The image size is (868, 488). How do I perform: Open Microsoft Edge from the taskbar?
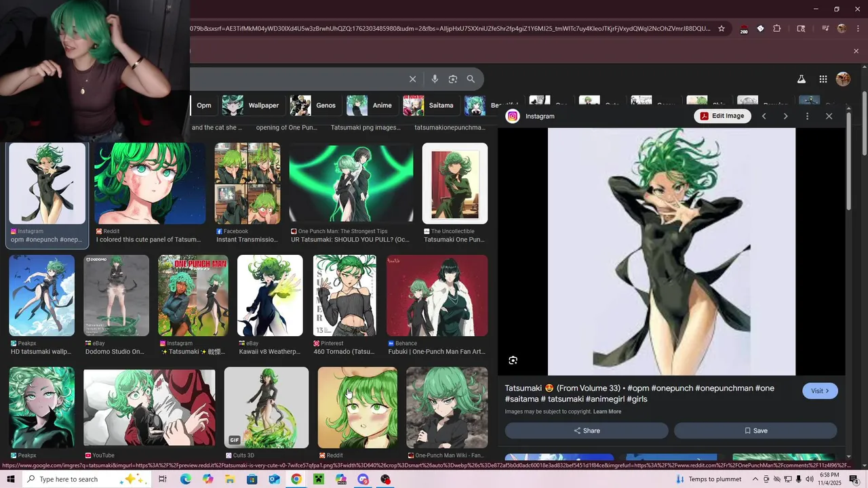tap(185, 479)
